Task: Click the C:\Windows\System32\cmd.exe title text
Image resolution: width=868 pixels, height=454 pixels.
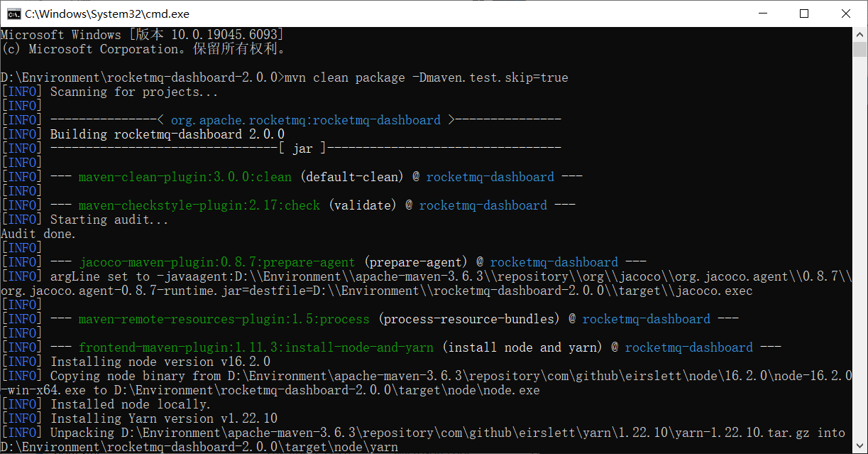Action: [x=106, y=13]
